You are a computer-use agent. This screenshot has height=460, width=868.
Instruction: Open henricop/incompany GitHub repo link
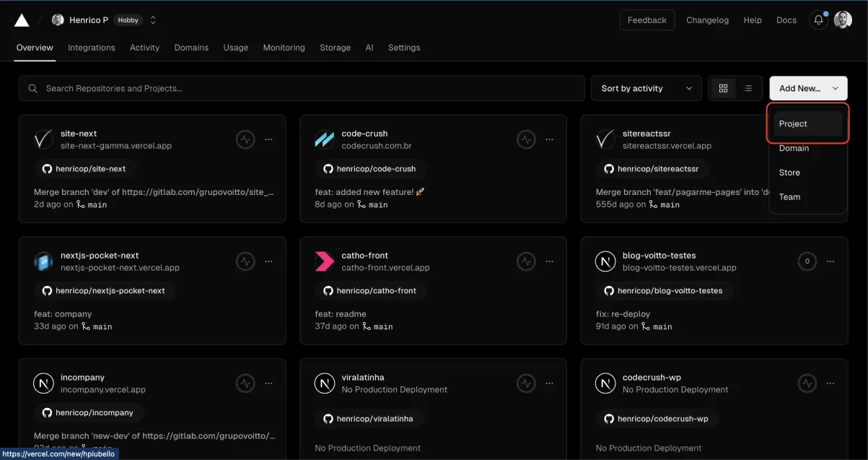pos(89,413)
